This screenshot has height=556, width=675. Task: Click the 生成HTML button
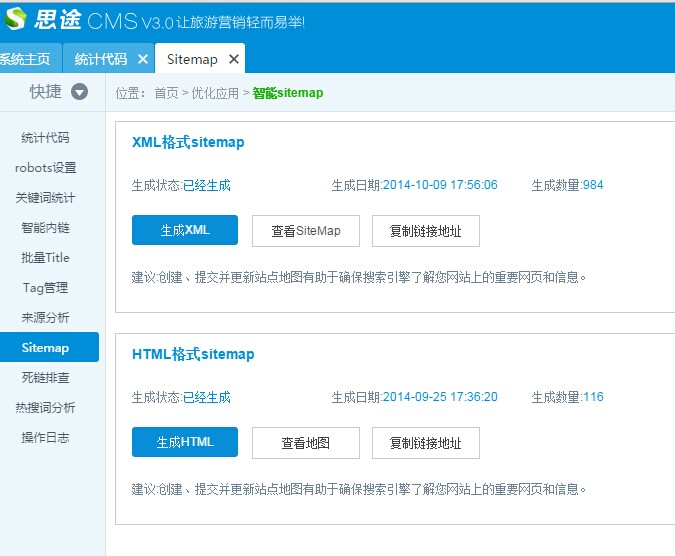(x=185, y=442)
